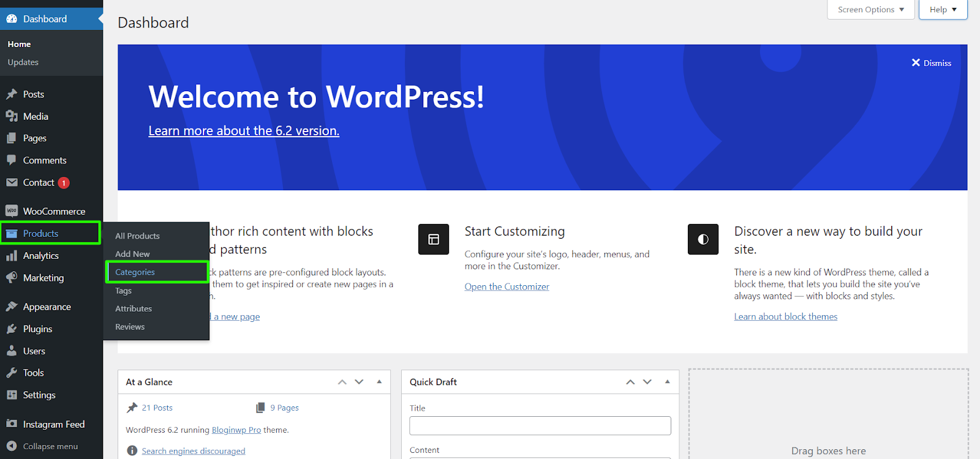Image resolution: width=980 pixels, height=459 pixels.
Task: Click the Settings sliders icon
Action: (12, 395)
